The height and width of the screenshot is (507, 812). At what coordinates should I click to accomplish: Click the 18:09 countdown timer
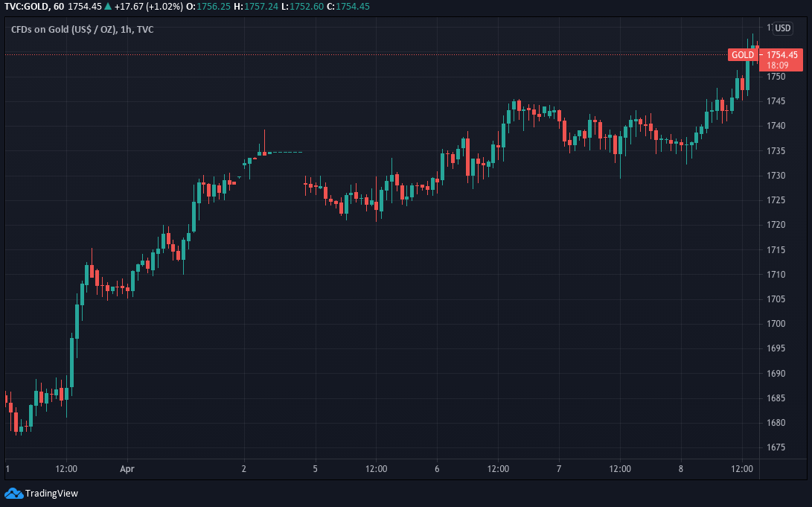(777, 66)
